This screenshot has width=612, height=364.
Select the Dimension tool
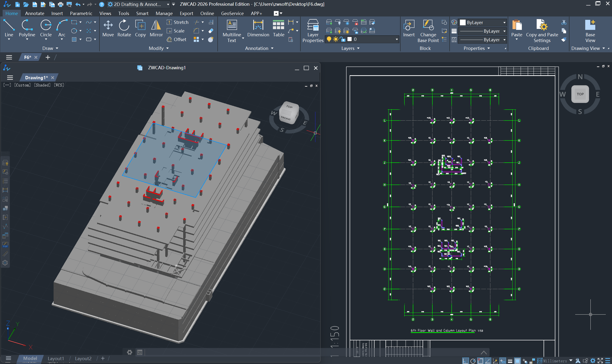258,28
